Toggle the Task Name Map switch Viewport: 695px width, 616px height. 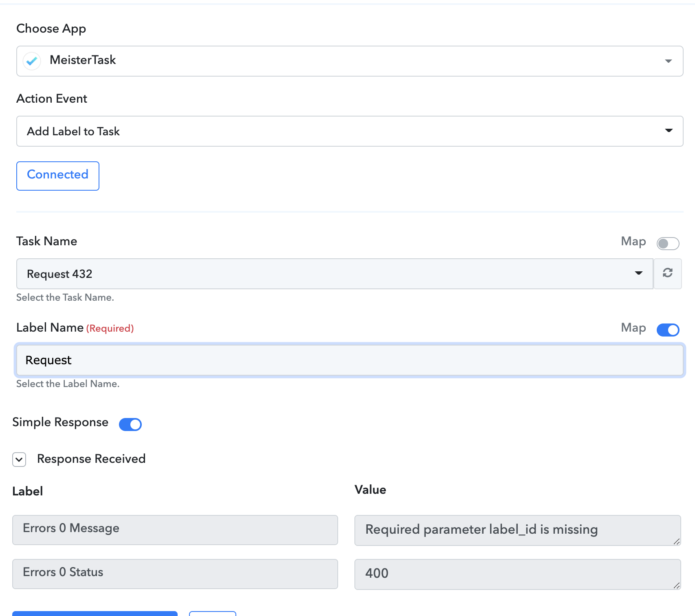(668, 243)
